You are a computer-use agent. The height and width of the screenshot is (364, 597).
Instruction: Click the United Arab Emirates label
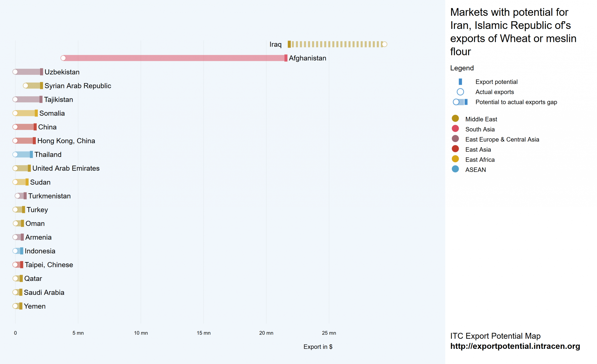66,168
